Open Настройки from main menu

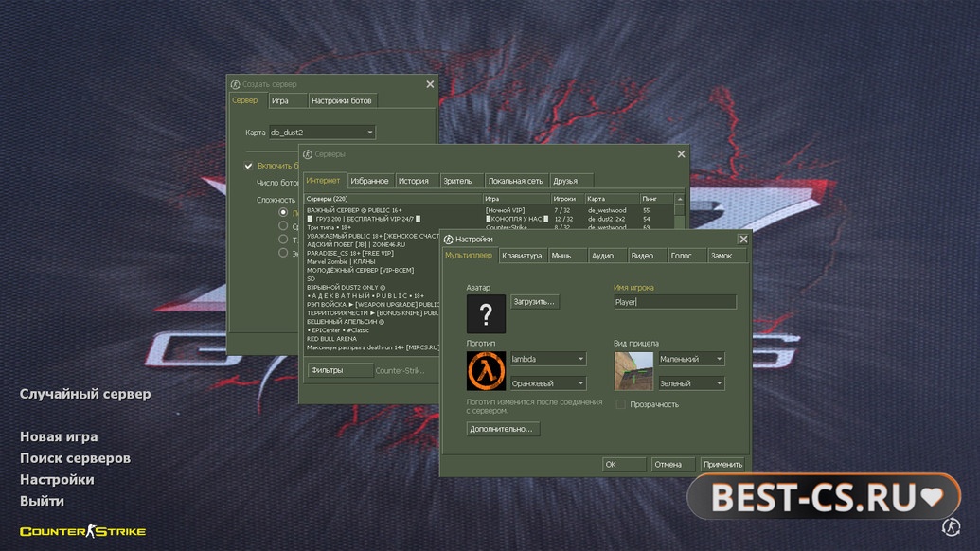tap(57, 479)
